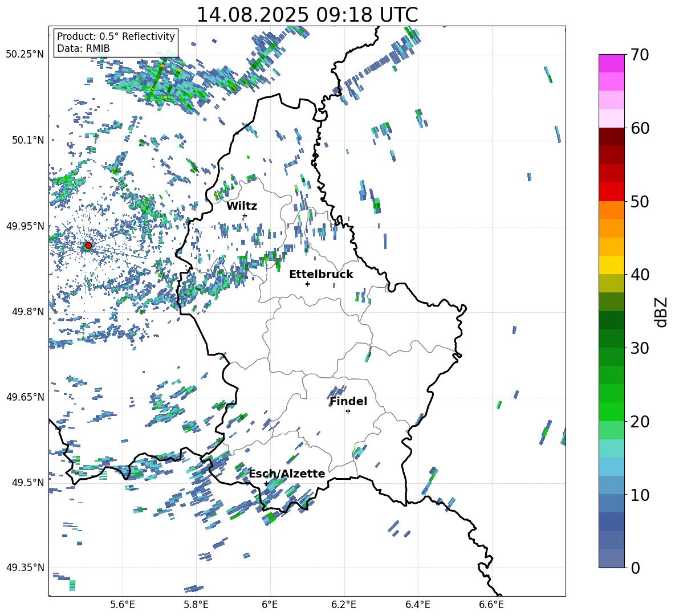The height and width of the screenshot is (616, 675).
Task: Click the 30 value on colorbar
Action: click(x=639, y=348)
